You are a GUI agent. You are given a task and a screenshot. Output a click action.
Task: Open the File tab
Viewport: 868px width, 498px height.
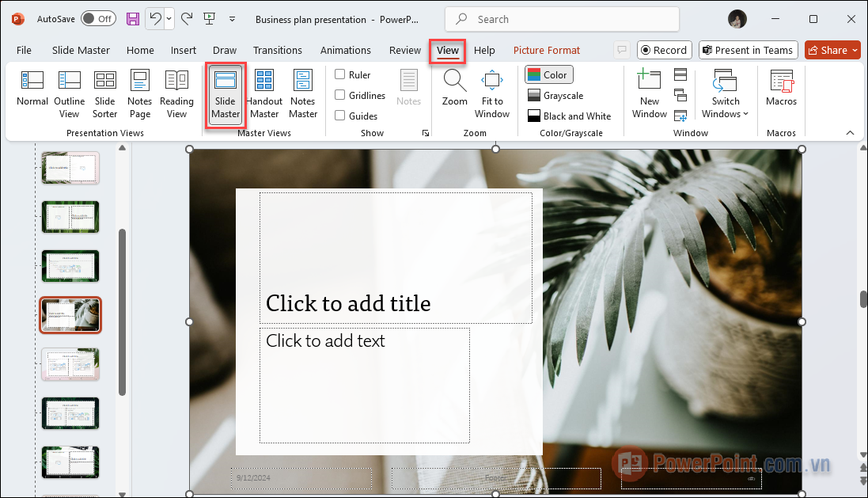tap(24, 50)
